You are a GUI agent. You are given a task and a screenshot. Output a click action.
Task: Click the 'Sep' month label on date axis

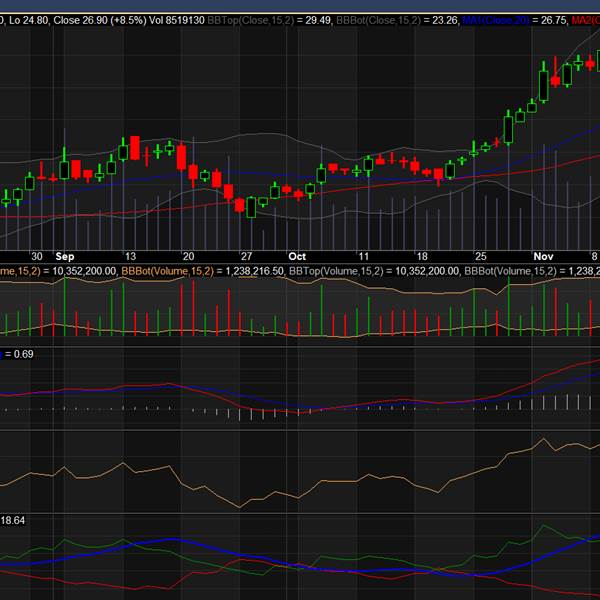(x=65, y=256)
